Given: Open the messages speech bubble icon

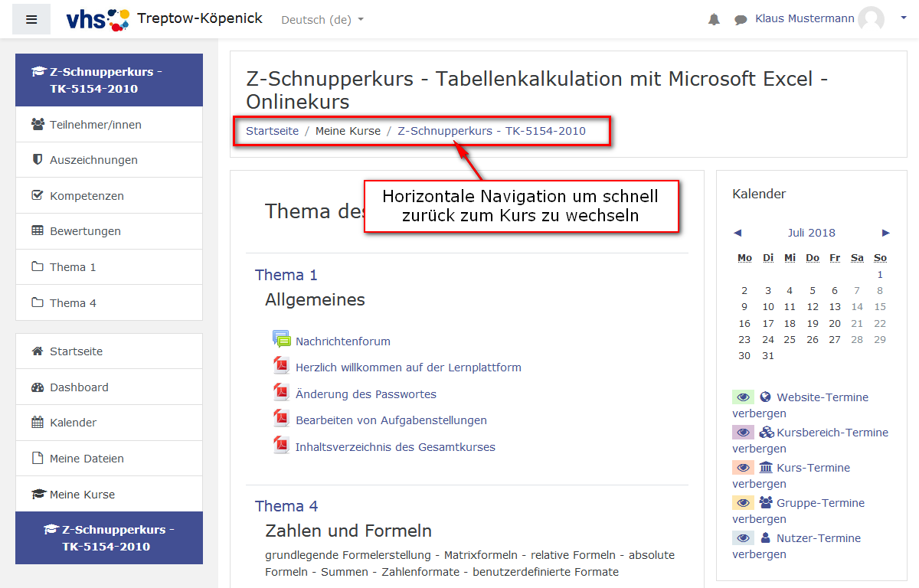Looking at the screenshot, I should coord(741,20).
